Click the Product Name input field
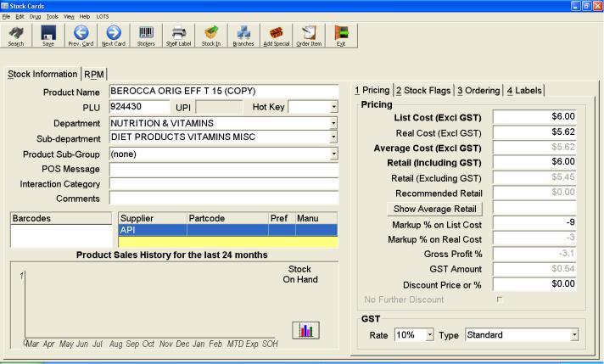The width and height of the screenshot is (604, 364). [x=223, y=92]
